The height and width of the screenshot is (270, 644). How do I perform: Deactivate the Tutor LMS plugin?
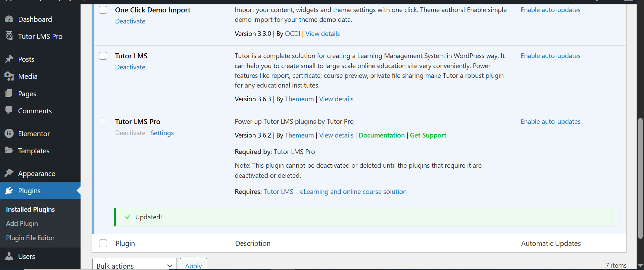click(x=130, y=67)
